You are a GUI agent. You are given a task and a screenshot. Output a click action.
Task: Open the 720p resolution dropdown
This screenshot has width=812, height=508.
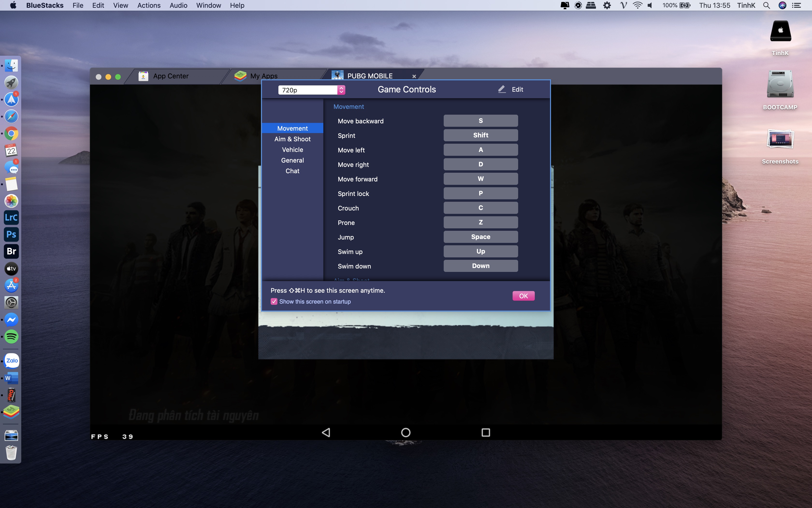(312, 90)
